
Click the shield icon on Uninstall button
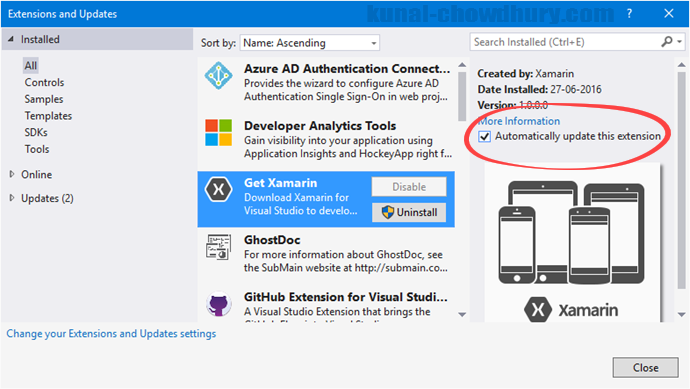388,212
